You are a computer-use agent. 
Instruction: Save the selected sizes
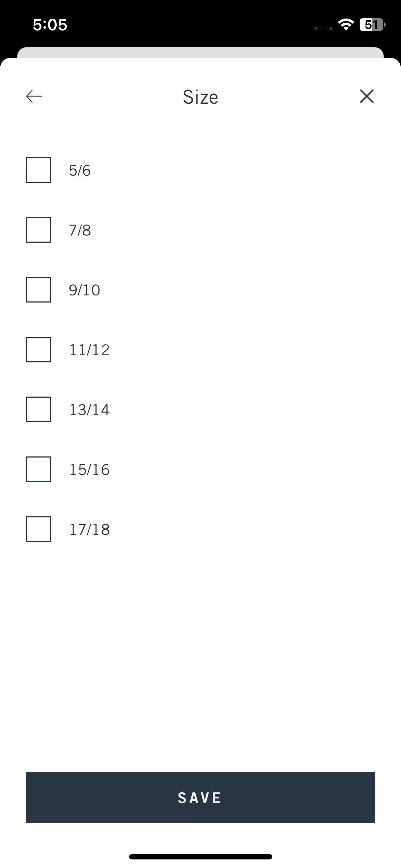coord(200,797)
